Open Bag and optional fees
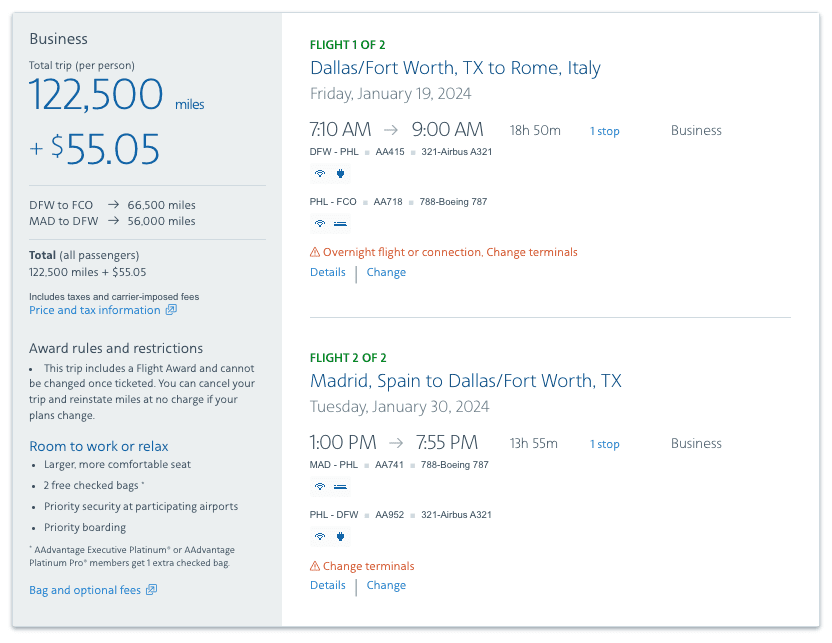Screen dimensions: 832x643 (x=86, y=589)
